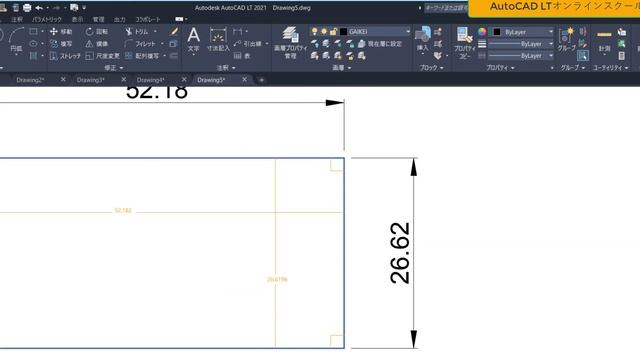Screen dimensions: 640x360
Task: Click the black ByLayer color swatch
Action: [x=497, y=31]
